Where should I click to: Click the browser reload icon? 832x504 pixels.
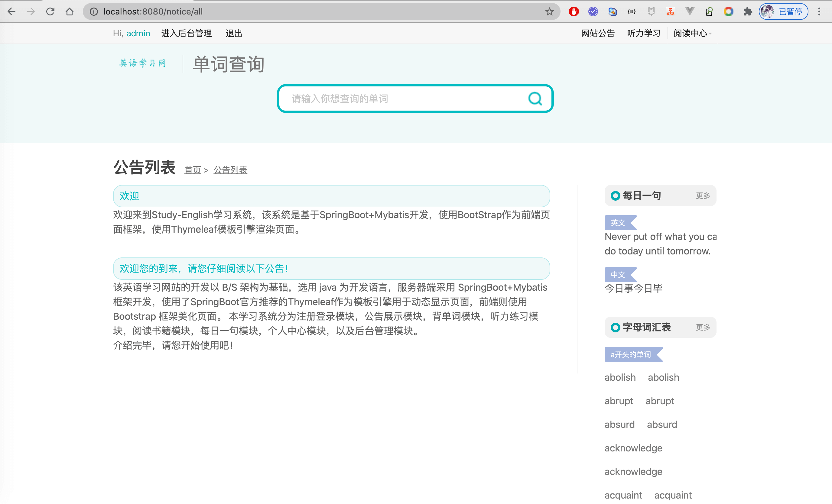click(50, 11)
